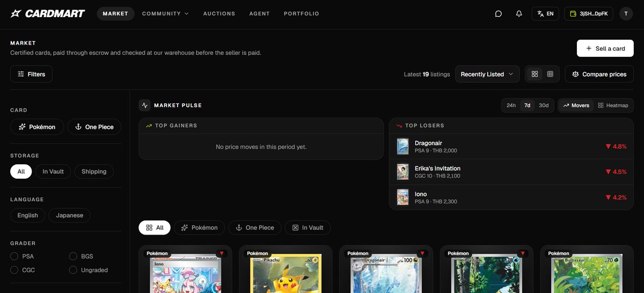The width and height of the screenshot is (644, 293).
Task: Select the PSA grader radio
Action: [x=14, y=256]
